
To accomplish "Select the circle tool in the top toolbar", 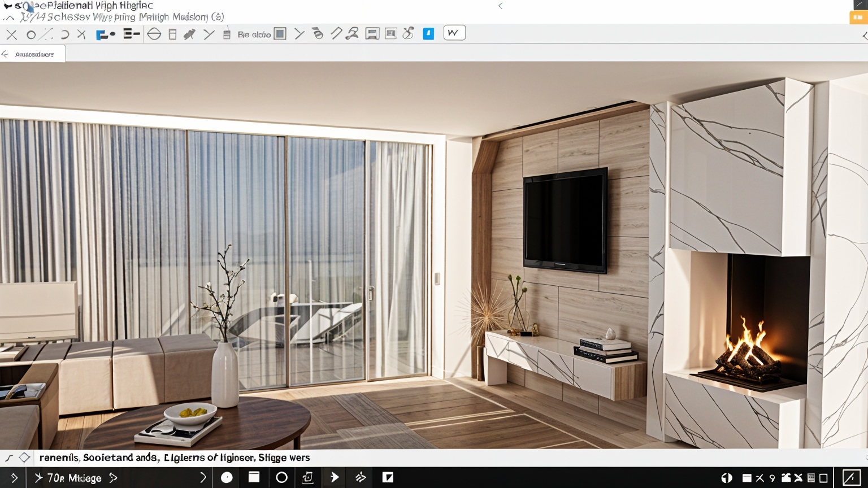I will pyautogui.click(x=31, y=34).
